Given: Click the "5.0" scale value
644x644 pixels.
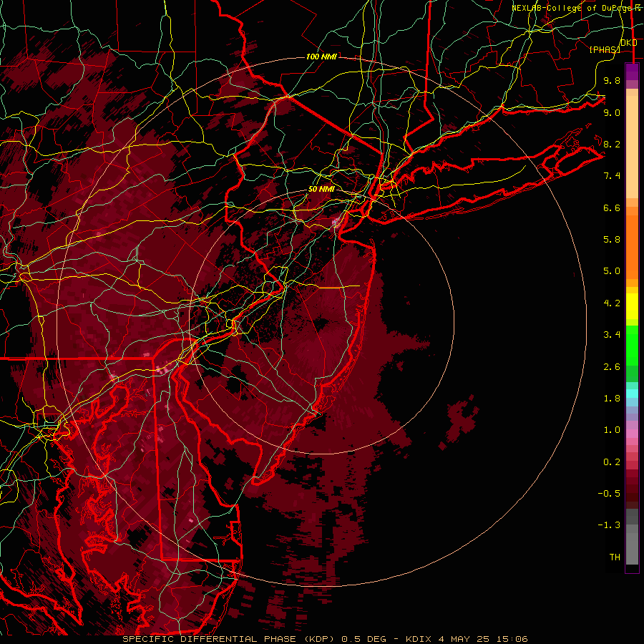Looking at the screenshot, I should (612, 271).
